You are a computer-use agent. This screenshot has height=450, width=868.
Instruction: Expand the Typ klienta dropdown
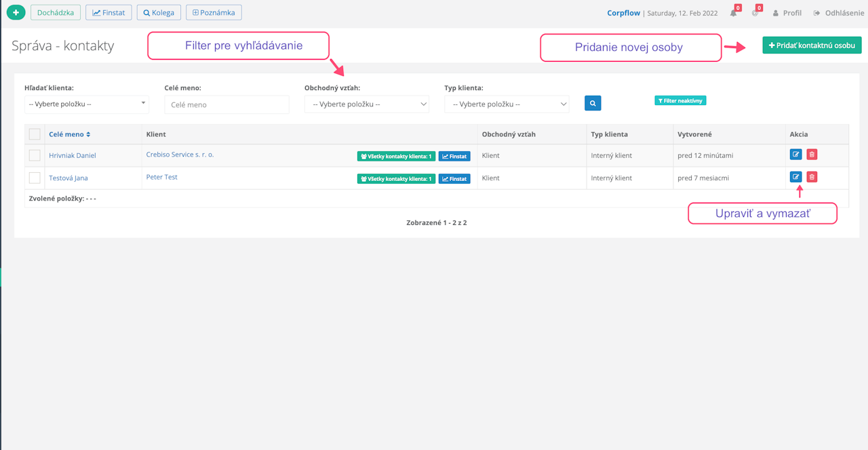click(x=507, y=104)
